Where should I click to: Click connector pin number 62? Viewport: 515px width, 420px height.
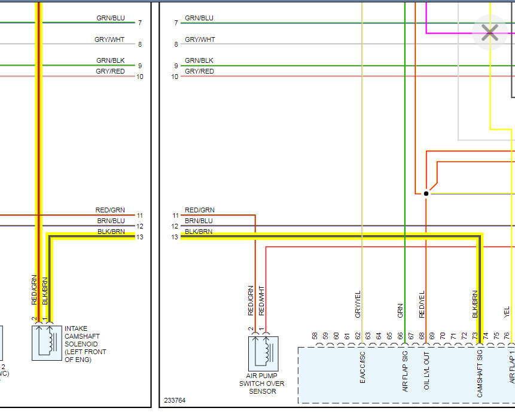pos(357,336)
